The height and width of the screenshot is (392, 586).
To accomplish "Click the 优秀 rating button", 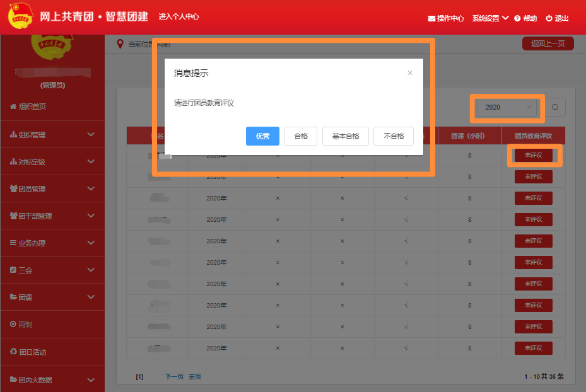I will point(262,136).
